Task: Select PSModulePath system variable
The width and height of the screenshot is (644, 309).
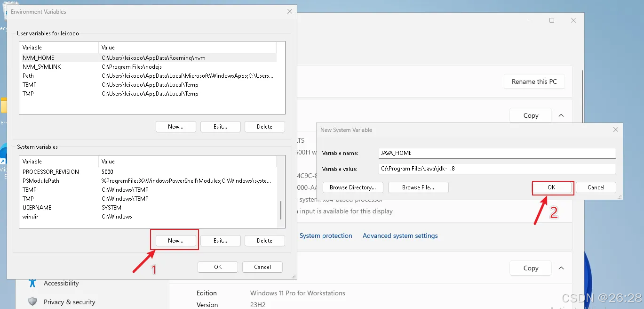Action: pyautogui.click(x=148, y=181)
